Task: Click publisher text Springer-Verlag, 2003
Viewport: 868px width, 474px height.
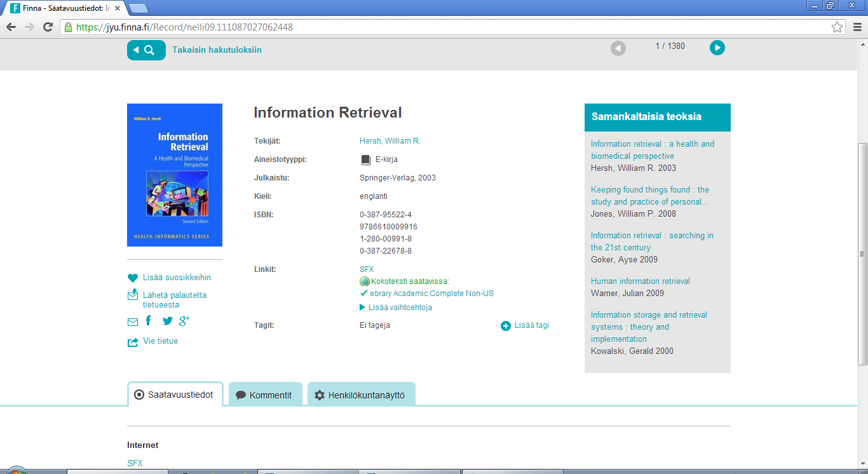Action: (x=398, y=178)
